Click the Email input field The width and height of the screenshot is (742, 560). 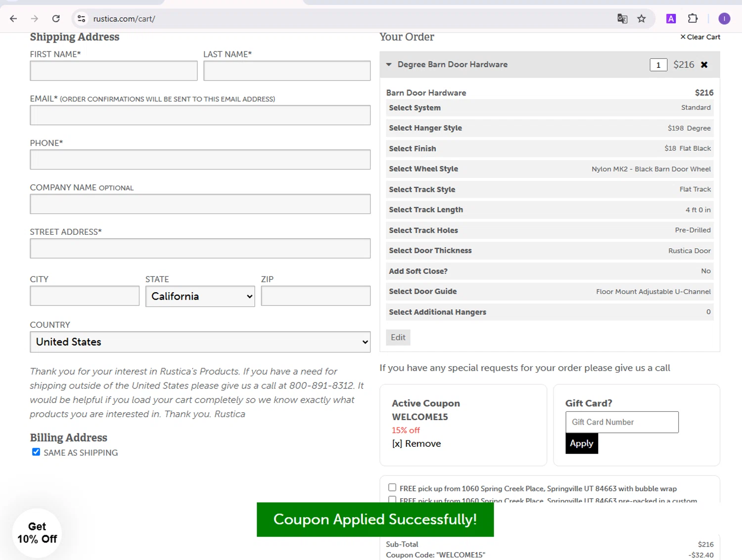(200, 115)
